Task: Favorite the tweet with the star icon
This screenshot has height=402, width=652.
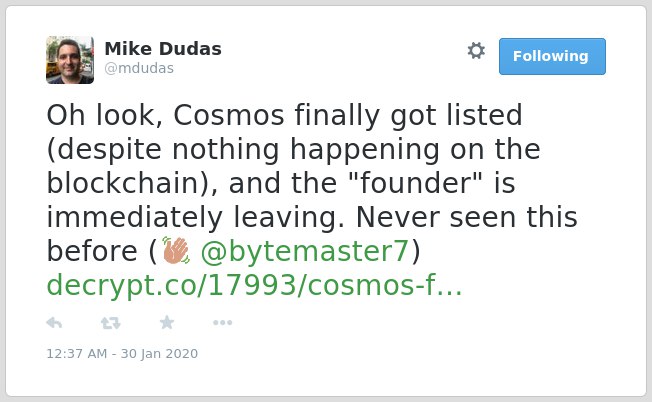Action: point(167,322)
